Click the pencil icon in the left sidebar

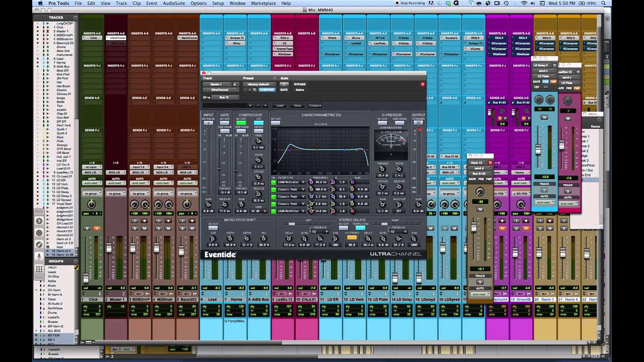[39, 245]
